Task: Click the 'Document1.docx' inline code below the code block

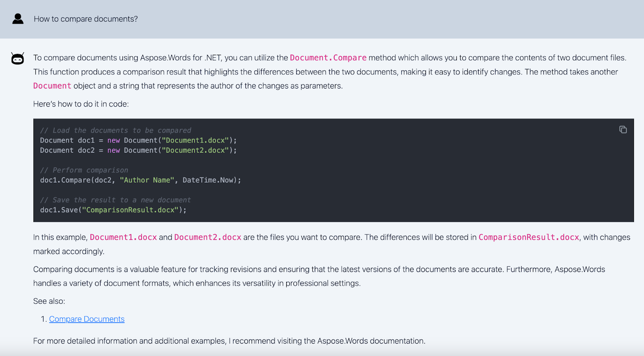Action: tap(123, 237)
